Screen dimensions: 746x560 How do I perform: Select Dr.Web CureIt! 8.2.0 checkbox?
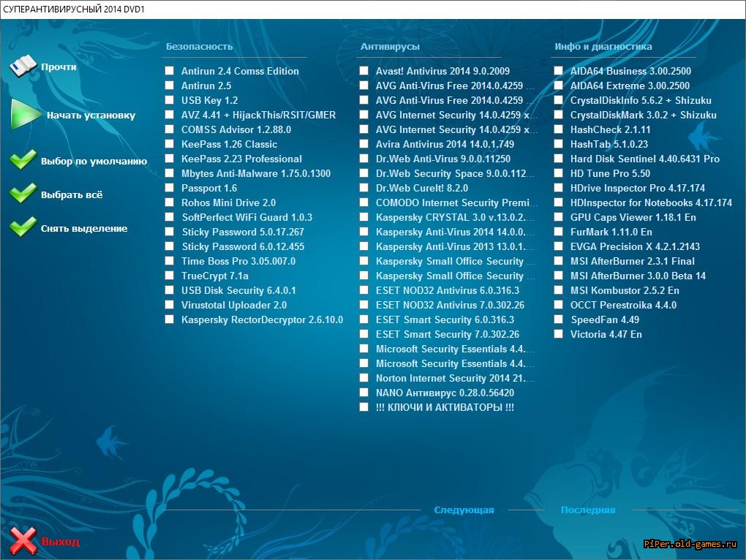[x=364, y=188]
